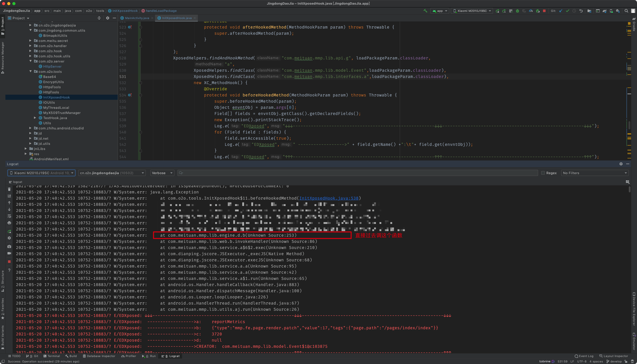Expand the com.o2o.handler package

pyautogui.click(x=30, y=46)
